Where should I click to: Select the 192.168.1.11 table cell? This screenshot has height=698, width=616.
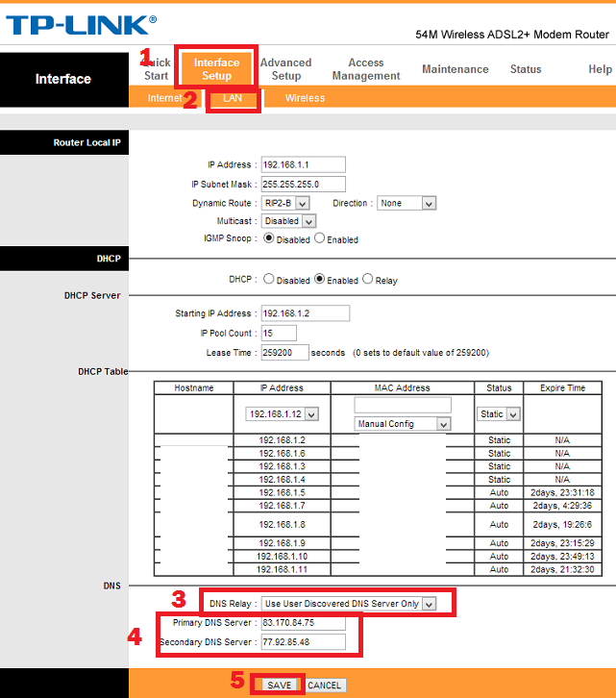point(283,569)
